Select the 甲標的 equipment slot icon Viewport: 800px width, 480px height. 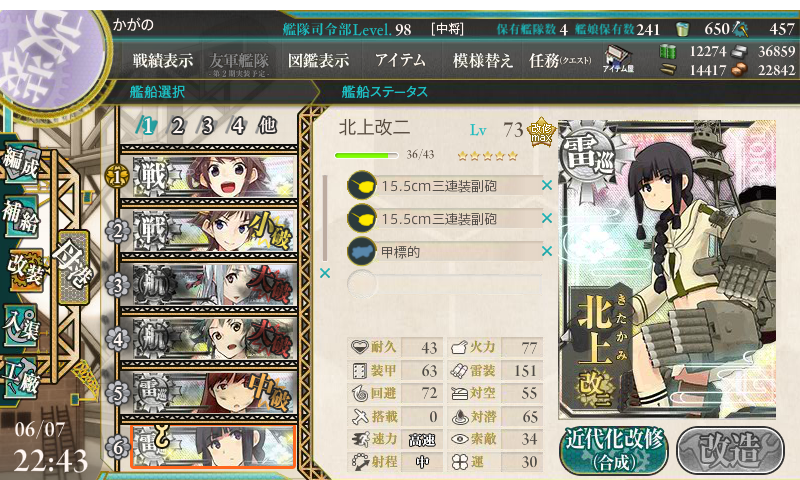362,251
